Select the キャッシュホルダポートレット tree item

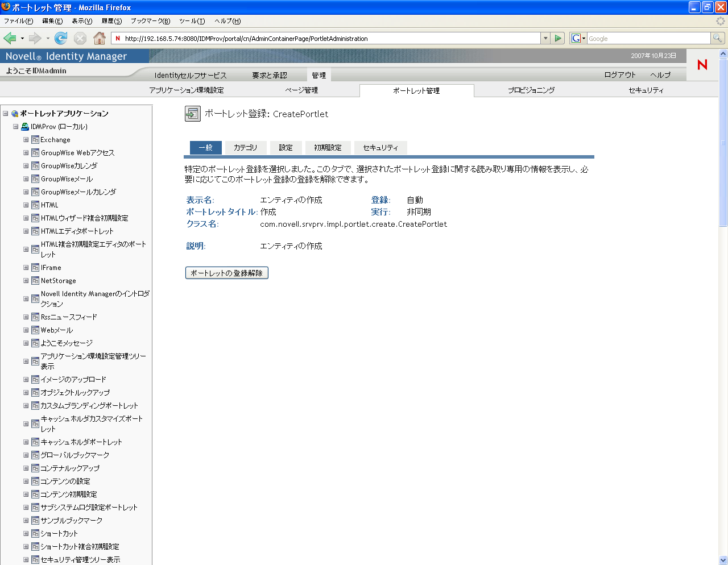(x=81, y=442)
